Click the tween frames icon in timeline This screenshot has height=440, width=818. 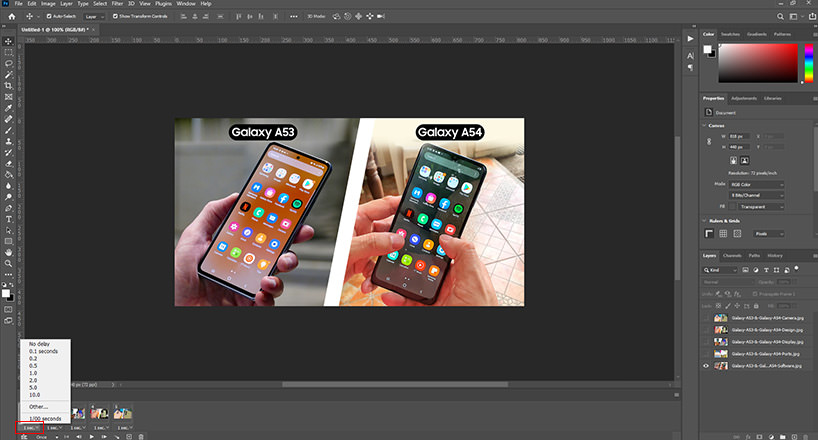click(x=117, y=436)
